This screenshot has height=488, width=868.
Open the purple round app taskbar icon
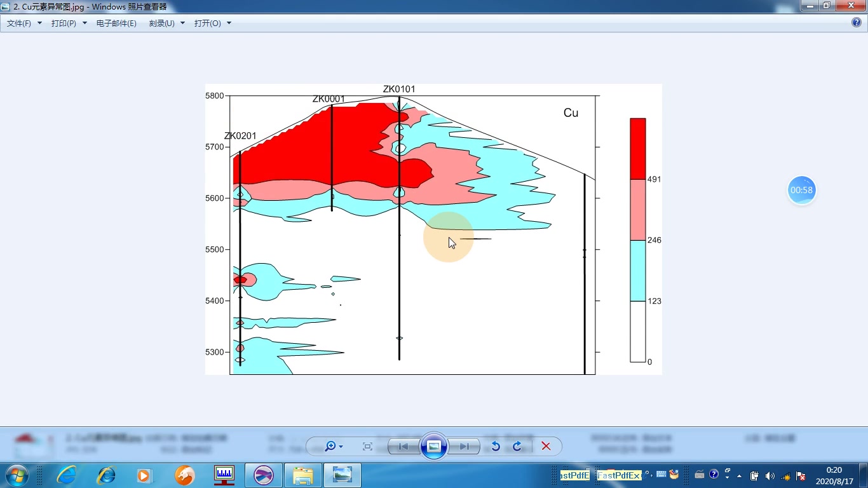[x=263, y=475]
